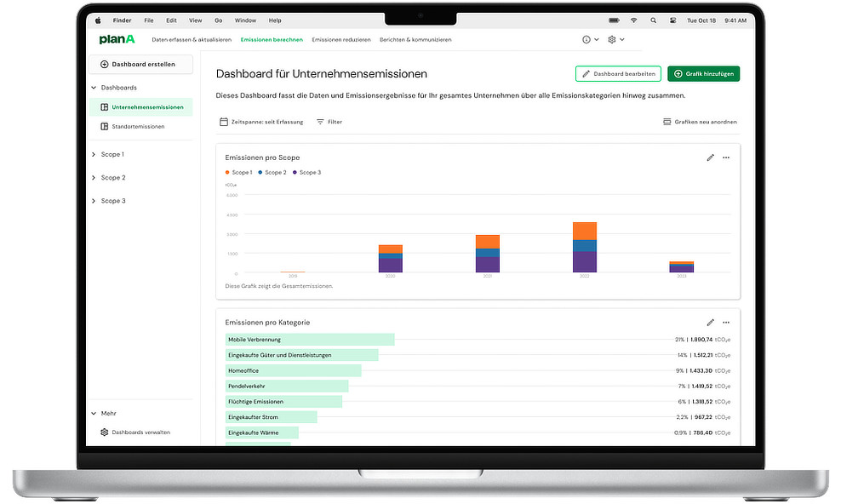Image resolution: width=841 pixels, height=504 pixels.
Task: Open three-dot menu on Emissionen pro Scope
Action: point(726,157)
